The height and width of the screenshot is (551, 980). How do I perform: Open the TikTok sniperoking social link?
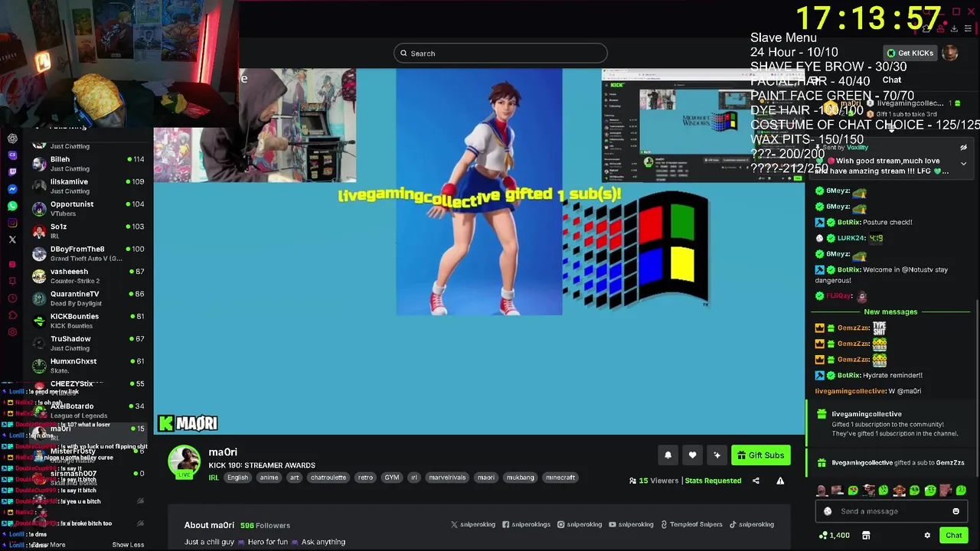(x=752, y=525)
